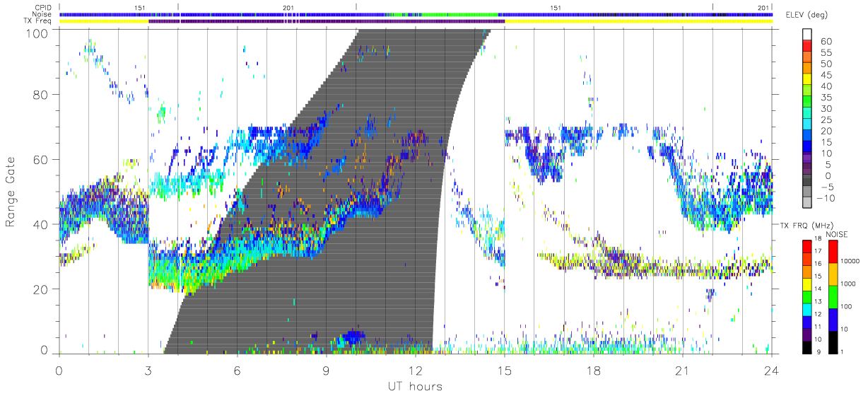Image resolution: width=868 pixels, height=401 pixels.
Task: Select the "ELEV (deg)" colorbar heading
Action: pyautogui.click(x=808, y=15)
